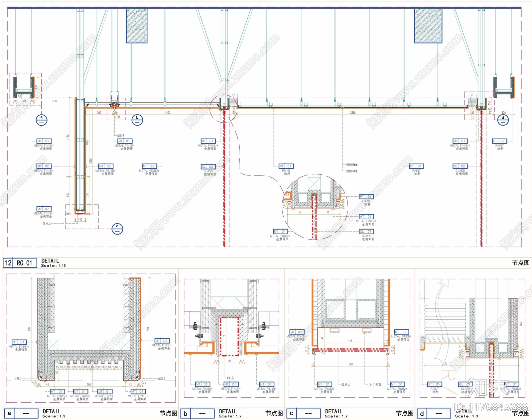The height and width of the screenshot is (420, 532).
Task: Select 'DETAIL Scale 1:2' title of detail b
Action: (x=230, y=413)
